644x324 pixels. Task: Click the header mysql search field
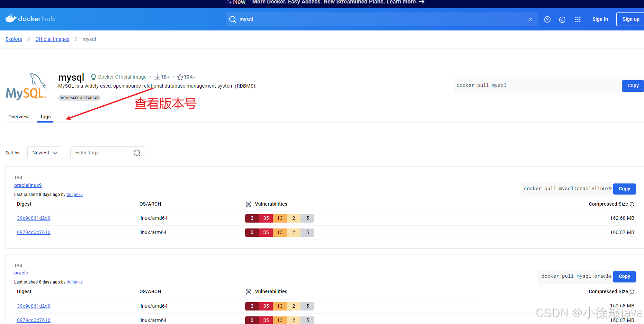tap(382, 19)
